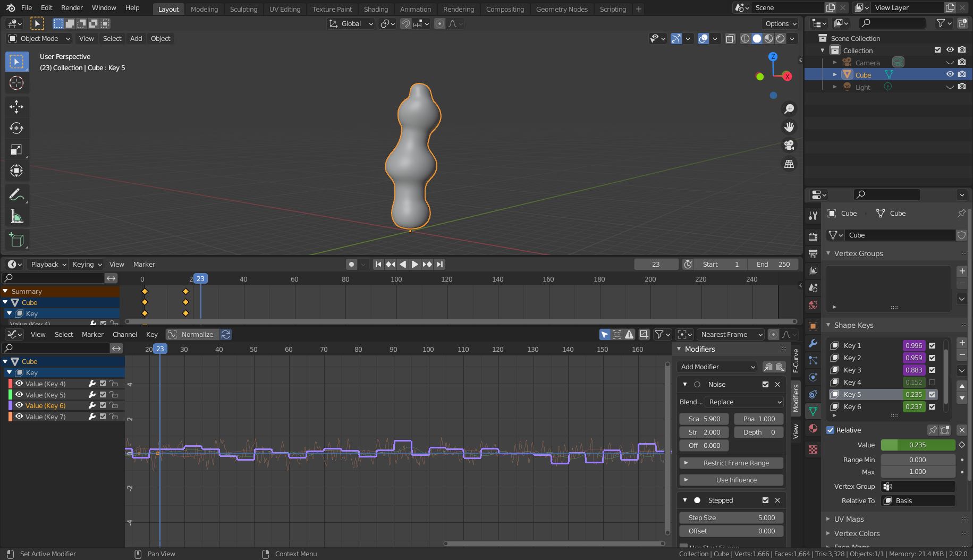Open the Render menu

[x=72, y=8]
